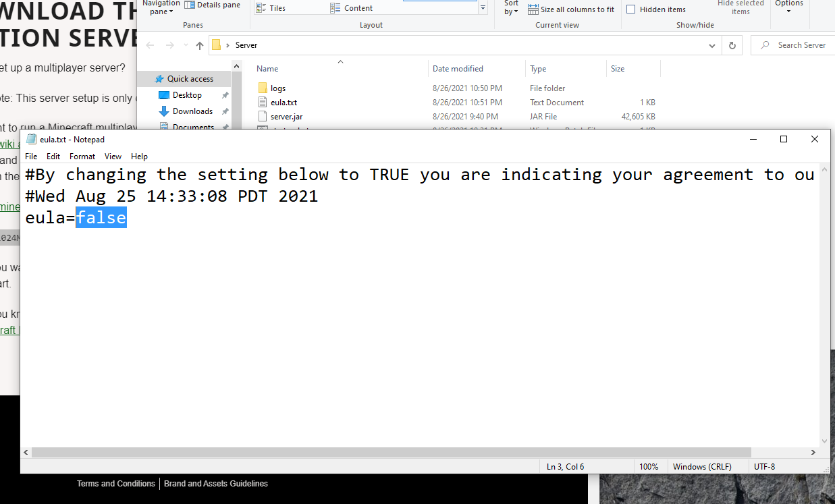Click the Notepad title bar icon
Screen dimensions: 835x504
[31, 140]
